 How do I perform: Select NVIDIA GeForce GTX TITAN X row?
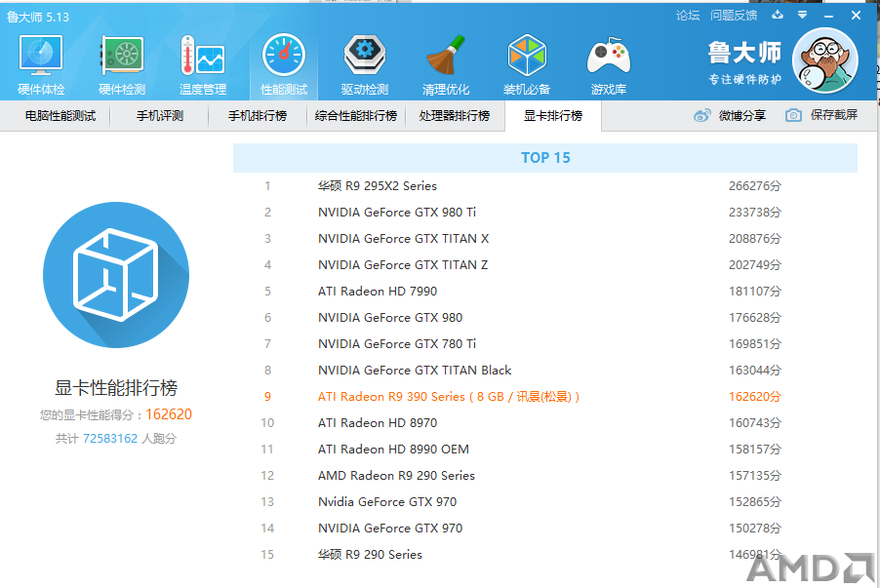(545, 239)
